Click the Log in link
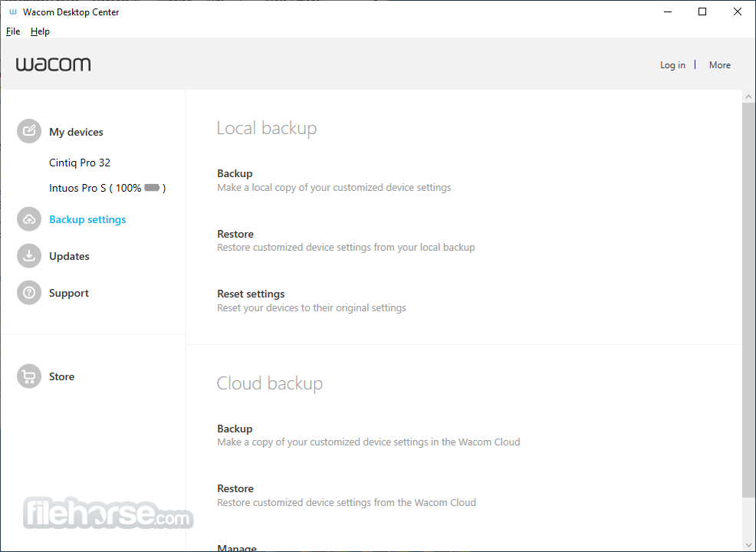This screenshot has height=552, width=756. click(672, 65)
